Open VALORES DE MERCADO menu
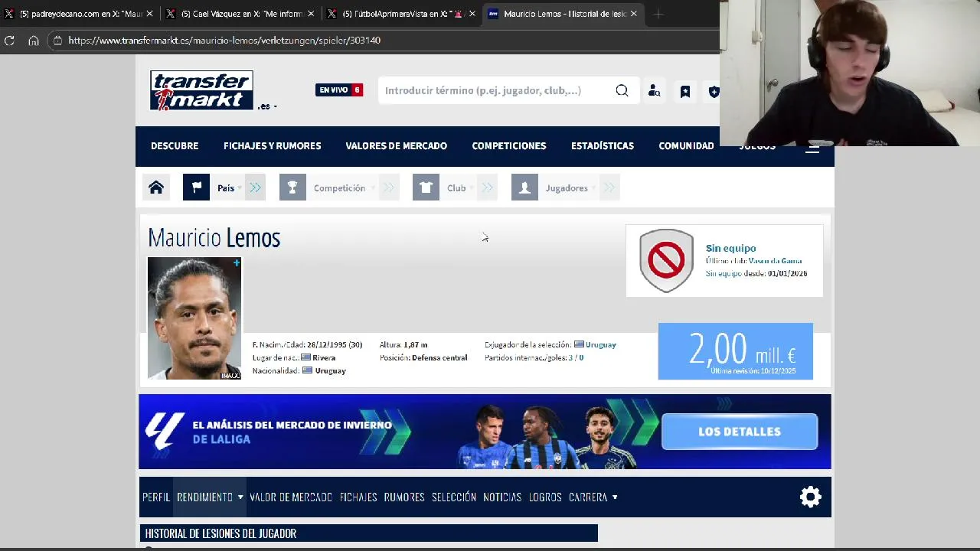 396,146
